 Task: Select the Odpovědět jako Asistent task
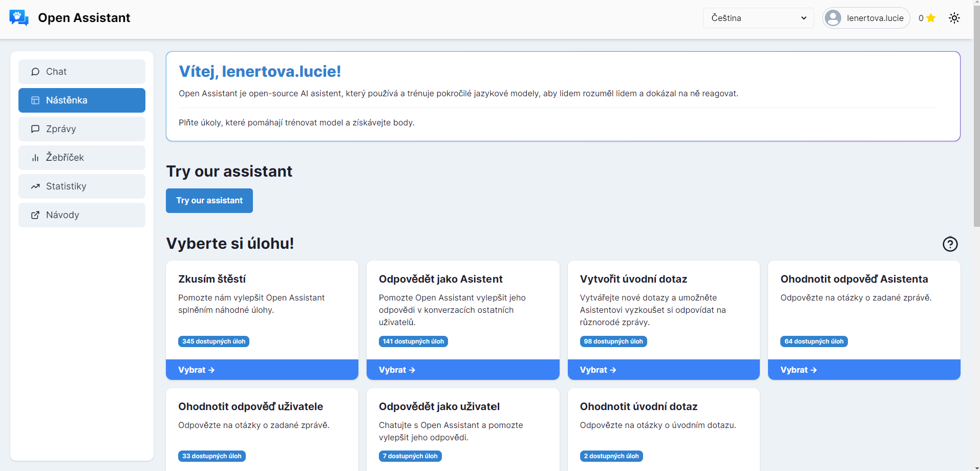tap(463, 370)
